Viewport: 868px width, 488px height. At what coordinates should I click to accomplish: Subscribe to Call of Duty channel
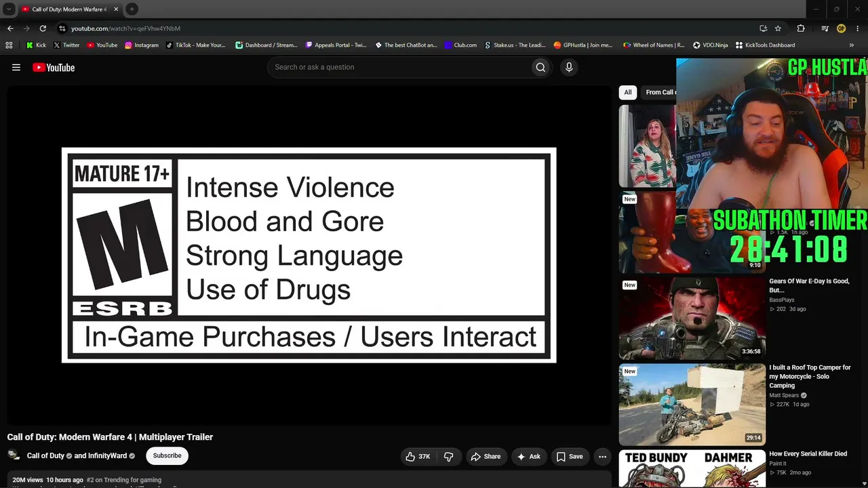[x=167, y=455]
